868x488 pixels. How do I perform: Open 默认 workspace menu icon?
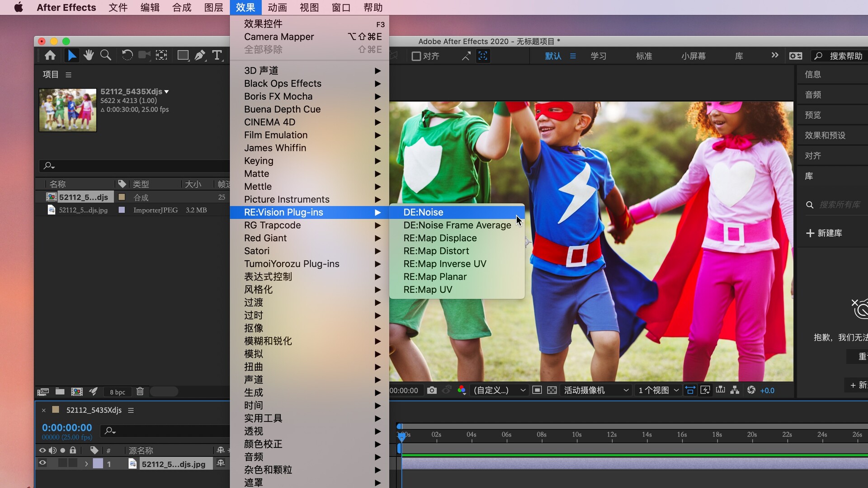(x=573, y=56)
